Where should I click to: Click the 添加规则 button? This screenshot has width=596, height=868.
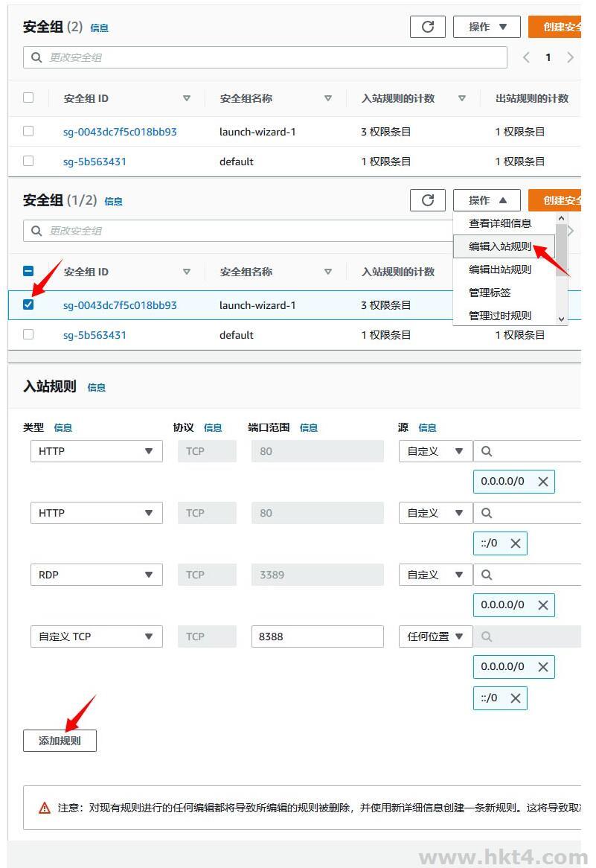[x=60, y=741]
